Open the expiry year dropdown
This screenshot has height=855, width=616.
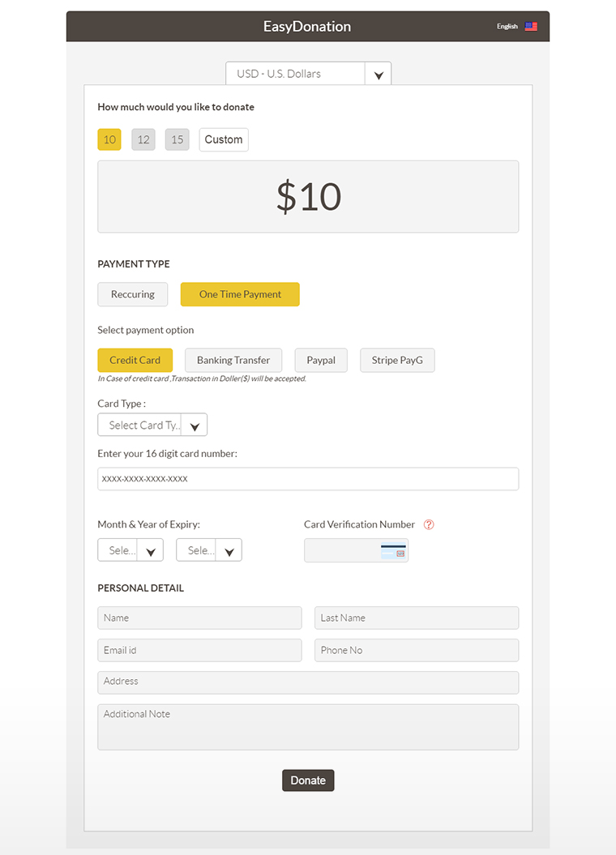209,550
